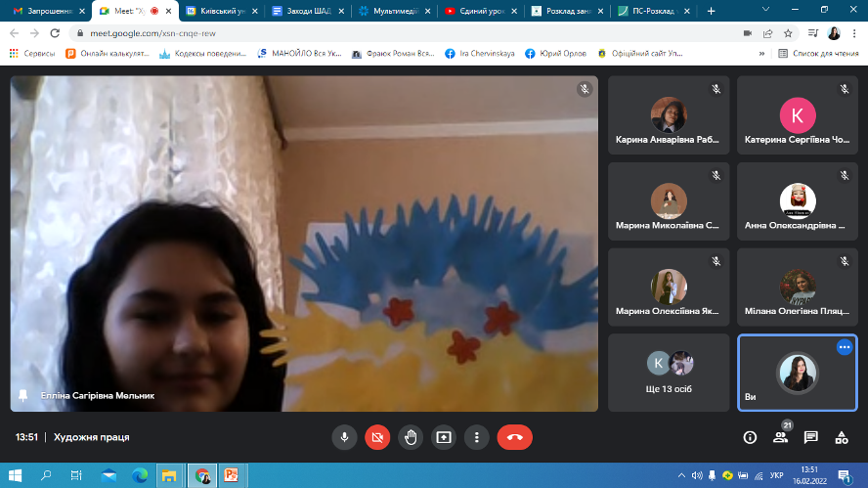This screenshot has width=868, height=488.
Task: Open the Windows Start menu
Action: point(15,475)
